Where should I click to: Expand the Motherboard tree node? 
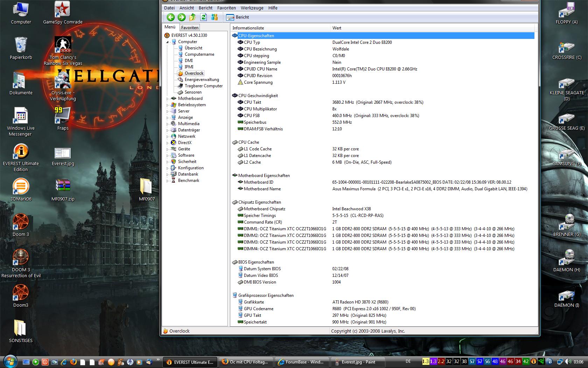167,99
